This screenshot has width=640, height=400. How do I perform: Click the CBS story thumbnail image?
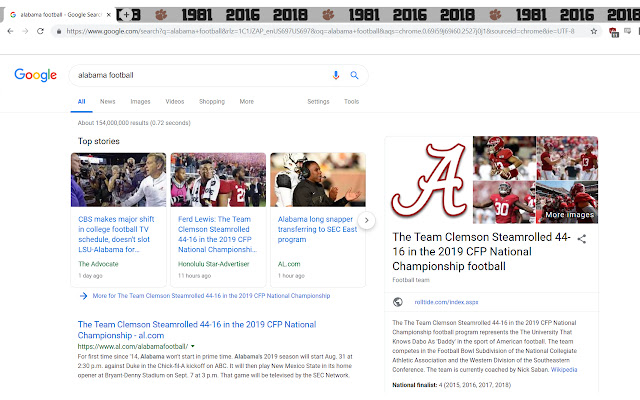pyautogui.click(x=118, y=180)
